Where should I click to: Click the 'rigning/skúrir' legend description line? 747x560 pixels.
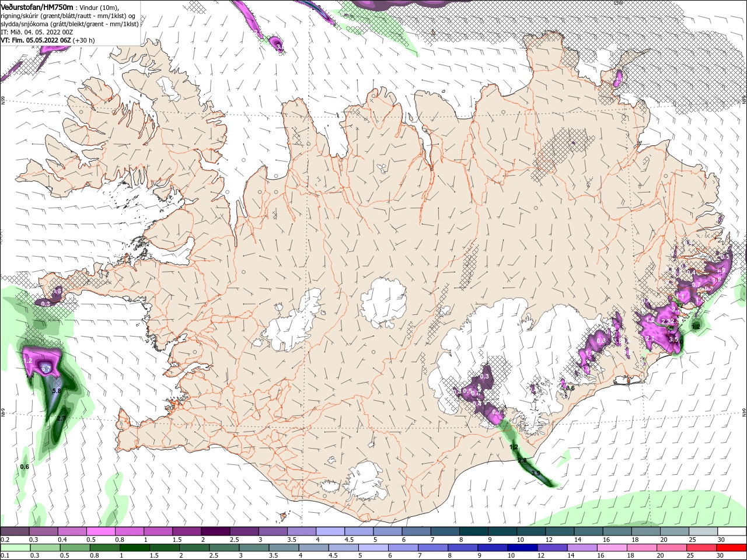coord(68,16)
